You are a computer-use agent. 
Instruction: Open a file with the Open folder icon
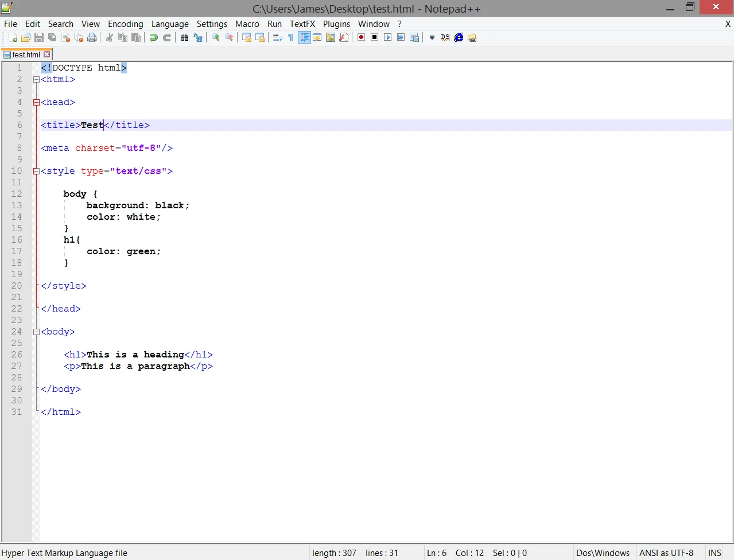pos(25,38)
